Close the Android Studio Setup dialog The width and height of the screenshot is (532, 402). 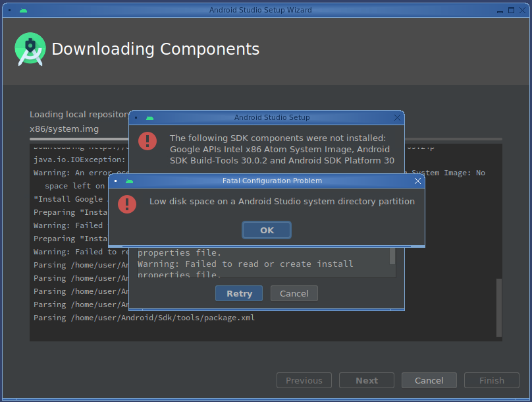[397, 118]
